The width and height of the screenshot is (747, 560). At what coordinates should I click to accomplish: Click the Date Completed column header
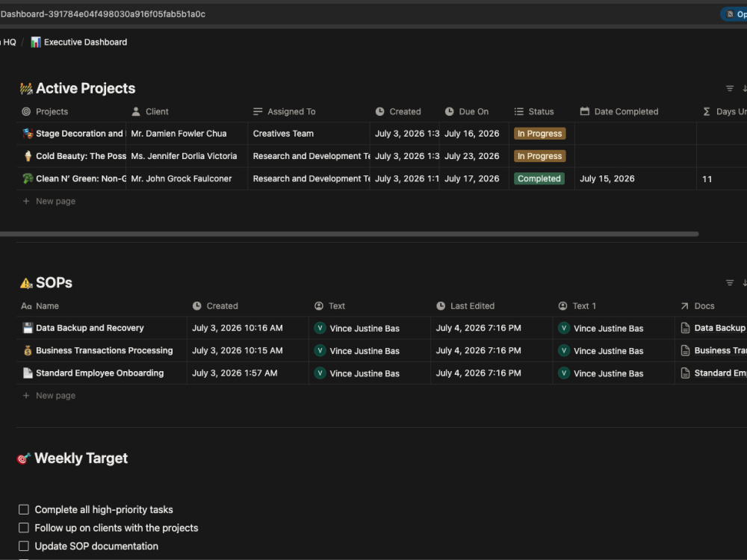coord(619,111)
